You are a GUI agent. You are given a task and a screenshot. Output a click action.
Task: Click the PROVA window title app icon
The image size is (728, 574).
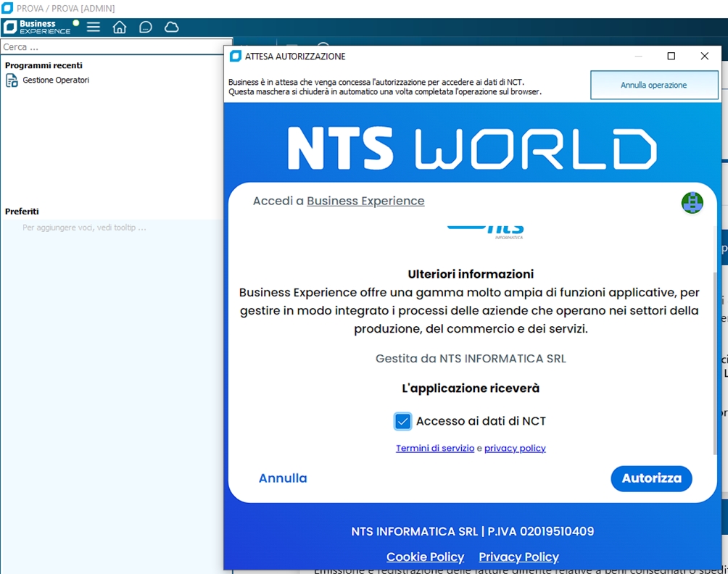pyautogui.click(x=7, y=8)
